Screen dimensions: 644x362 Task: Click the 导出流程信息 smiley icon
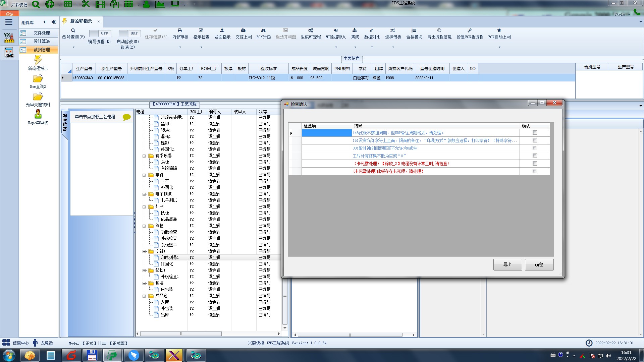point(439,31)
